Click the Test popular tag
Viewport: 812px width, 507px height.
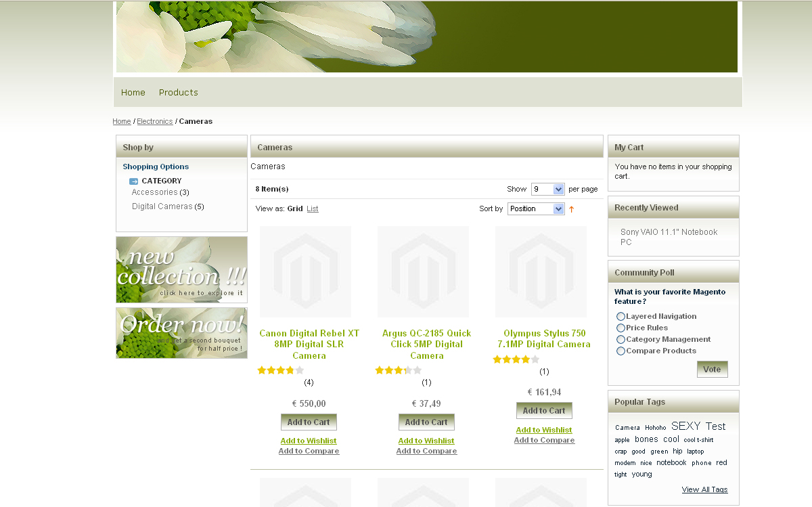pyautogui.click(x=715, y=426)
